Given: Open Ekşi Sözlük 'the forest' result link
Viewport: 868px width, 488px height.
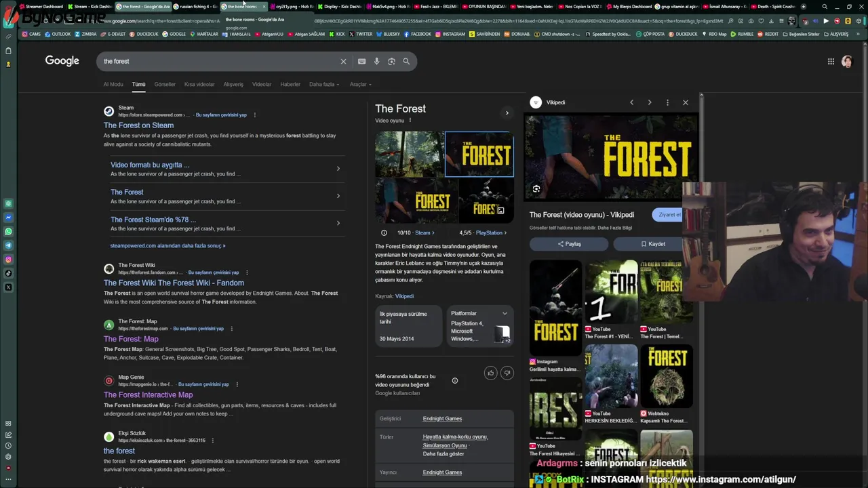Looking at the screenshot, I should click(119, 451).
